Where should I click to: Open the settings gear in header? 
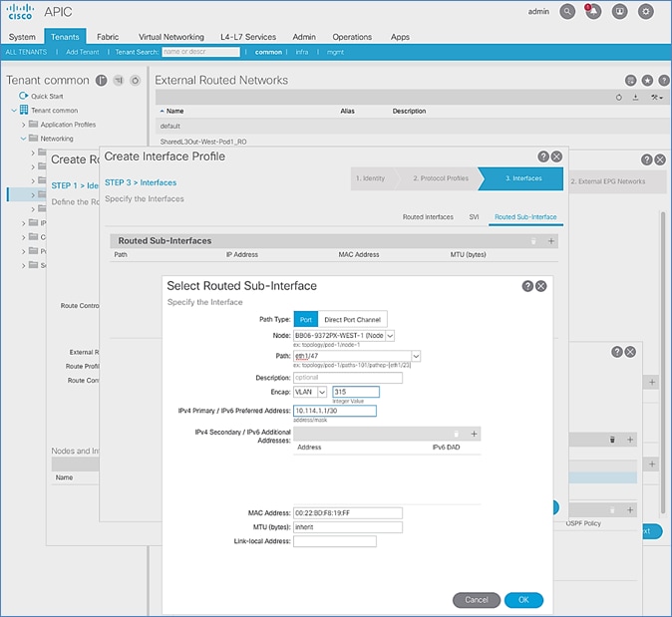[646, 12]
